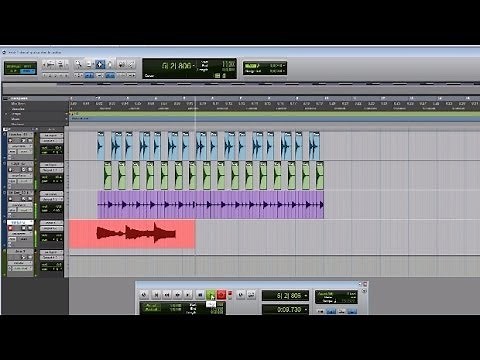Screen dimensions: 480x360
Task: Open the first track's input selector
Action: click(51, 135)
